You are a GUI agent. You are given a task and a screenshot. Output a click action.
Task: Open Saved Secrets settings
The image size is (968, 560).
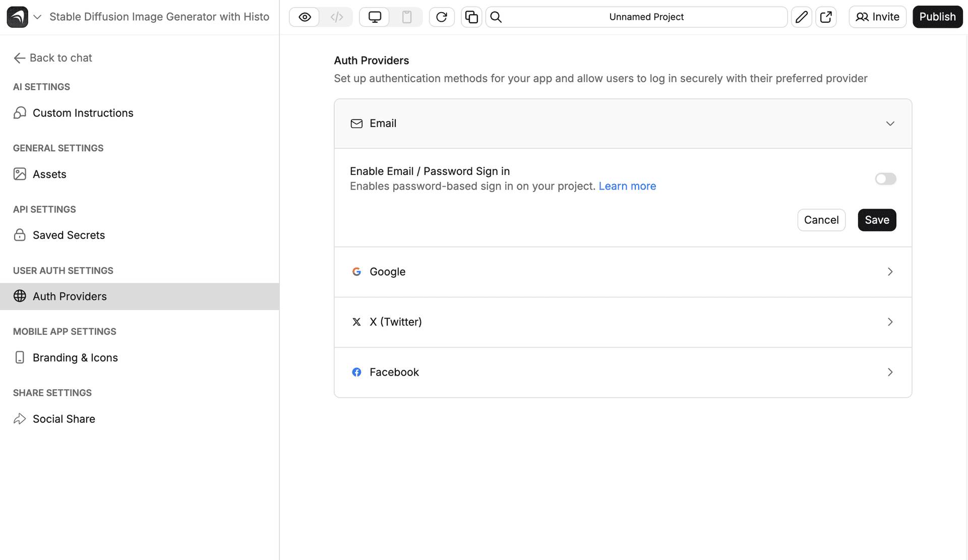(69, 235)
